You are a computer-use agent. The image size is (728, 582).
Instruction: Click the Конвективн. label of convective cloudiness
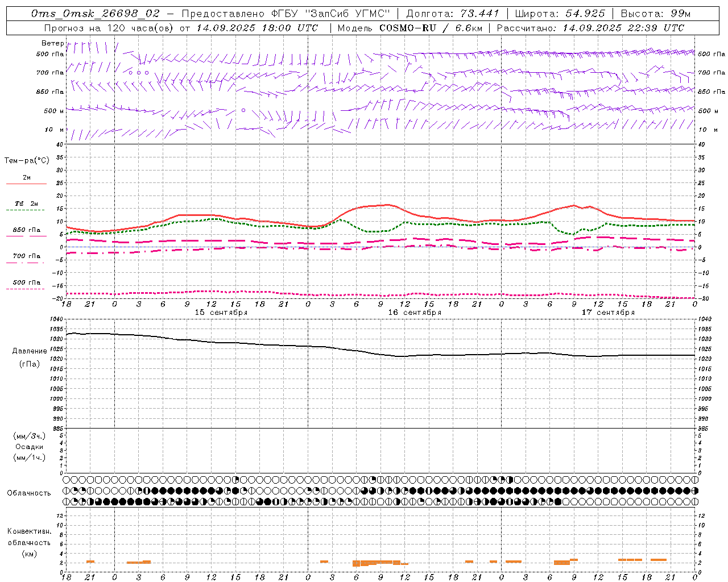[x=30, y=531]
